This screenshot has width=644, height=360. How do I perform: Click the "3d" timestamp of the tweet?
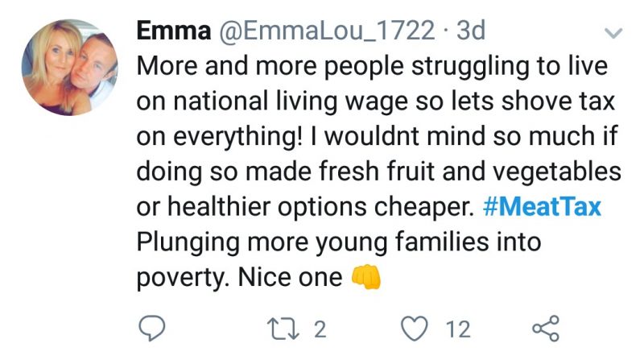tap(471, 31)
